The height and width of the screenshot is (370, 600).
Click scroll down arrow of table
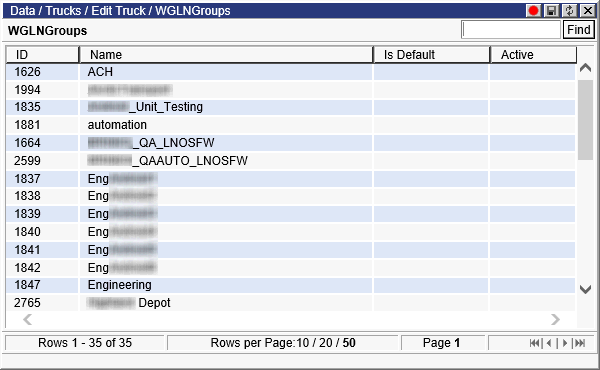[585, 289]
